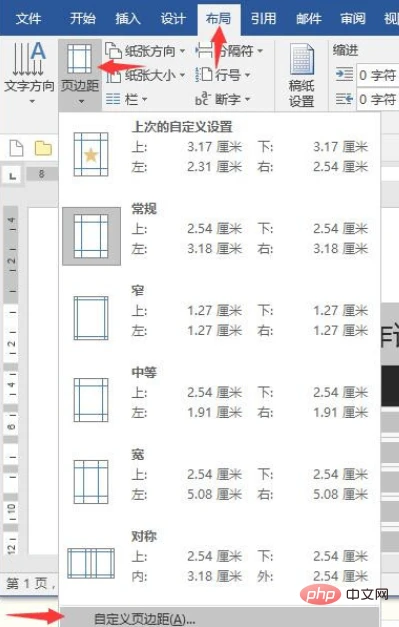Click the 纸张方向 page orientation icon
The width and height of the screenshot is (399, 627).
tap(114, 51)
